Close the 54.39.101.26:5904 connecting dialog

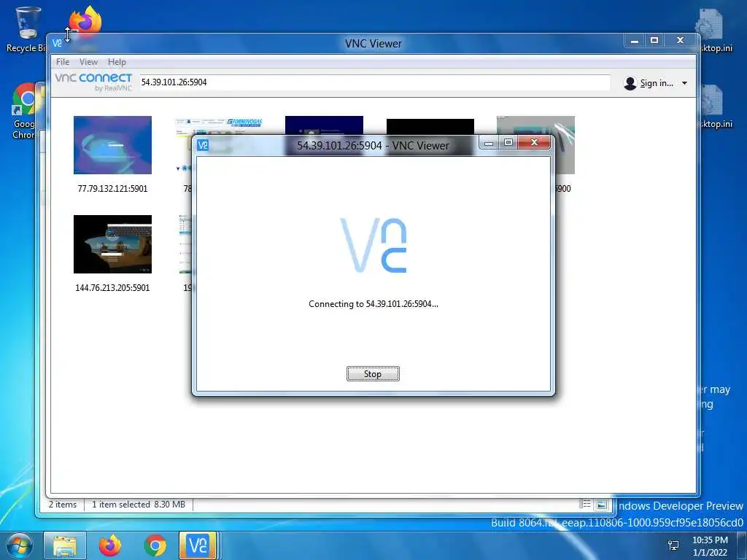(534, 142)
